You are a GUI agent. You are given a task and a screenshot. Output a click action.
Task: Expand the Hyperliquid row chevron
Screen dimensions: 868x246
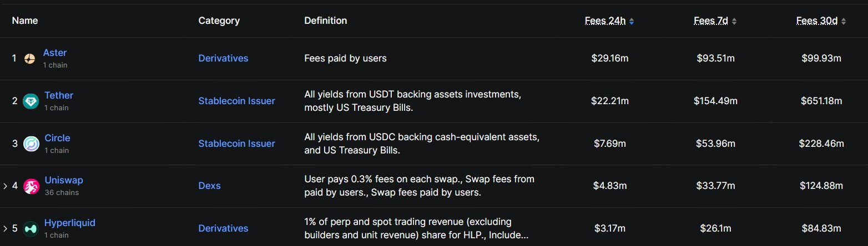[6, 228]
